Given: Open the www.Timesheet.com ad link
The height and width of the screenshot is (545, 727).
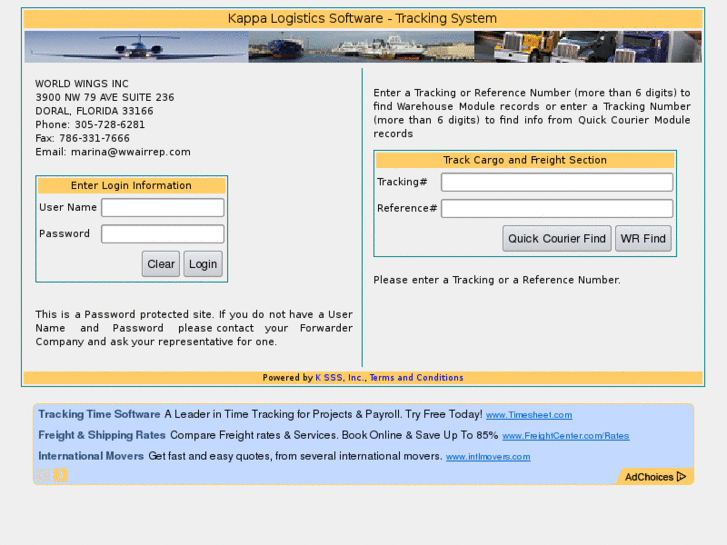Looking at the screenshot, I should point(529,415).
